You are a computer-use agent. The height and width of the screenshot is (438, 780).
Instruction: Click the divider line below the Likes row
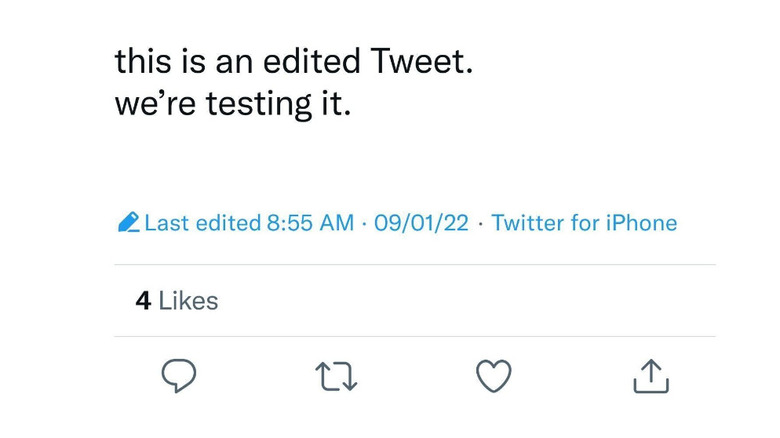point(415,337)
